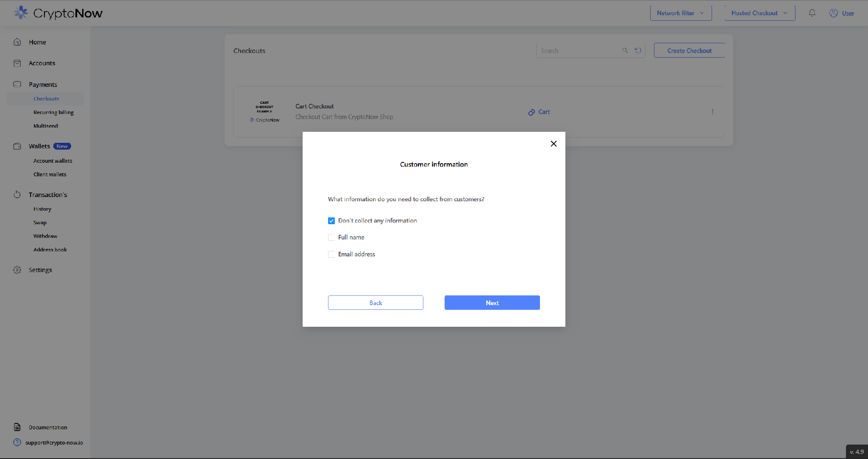Close the Customer information dialog
868x459 pixels.
(x=554, y=144)
